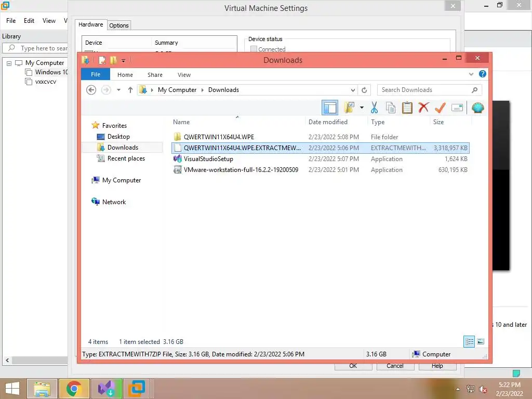This screenshot has width=532, height=399.
Task: Select vxxcvcv in the VMware library
Action: [x=46, y=82]
